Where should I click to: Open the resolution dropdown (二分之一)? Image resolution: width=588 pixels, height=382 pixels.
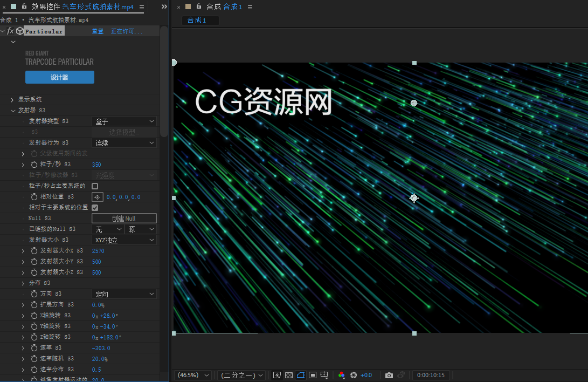[242, 375]
